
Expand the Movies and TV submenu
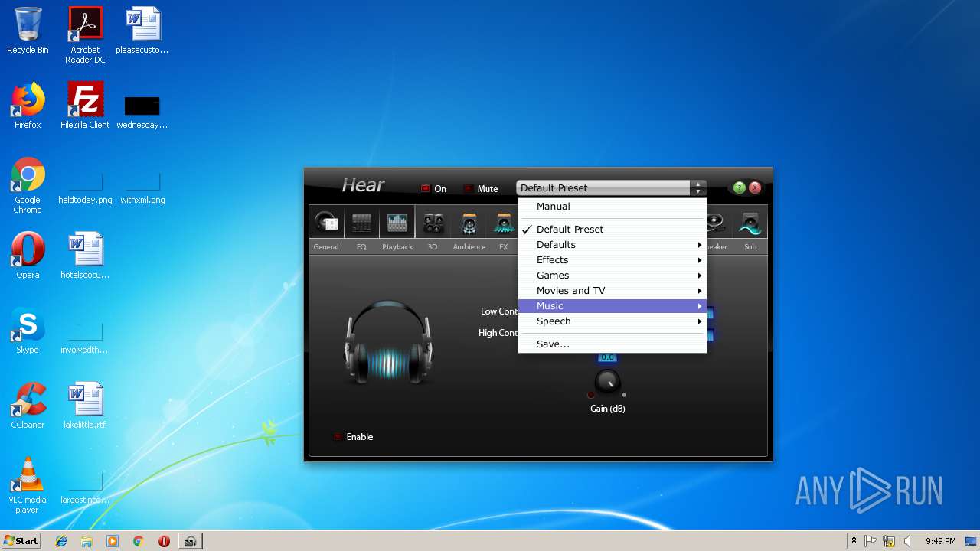click(x=612, y=291)
